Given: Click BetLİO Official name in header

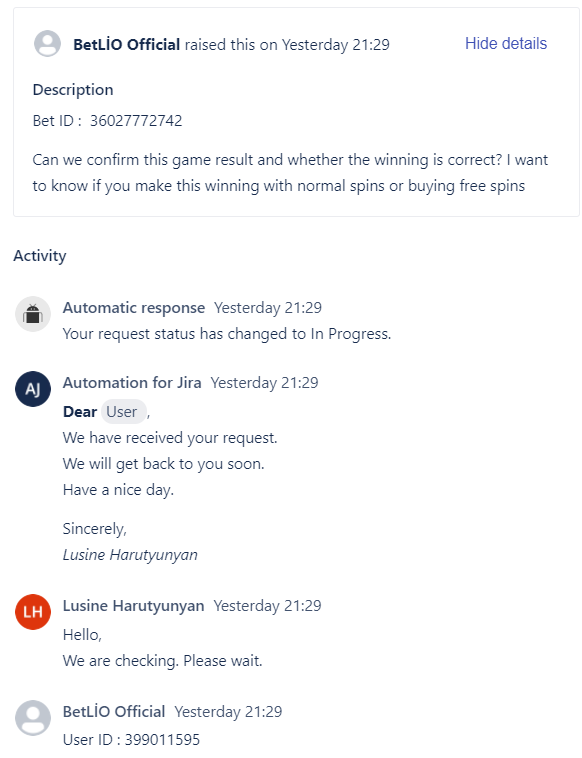Looking at the screenshot, I should pyautogui.click(x=127, y=44).
